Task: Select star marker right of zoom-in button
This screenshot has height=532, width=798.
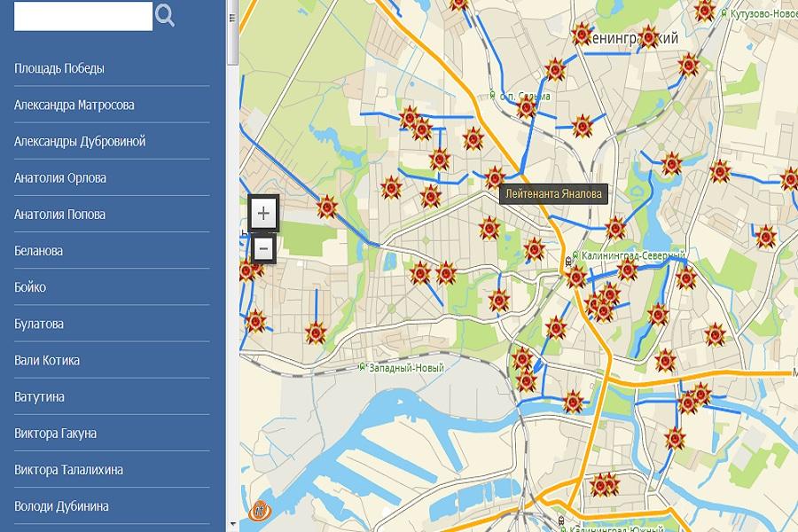Action: pyautogui.click(x=327, y=207)
